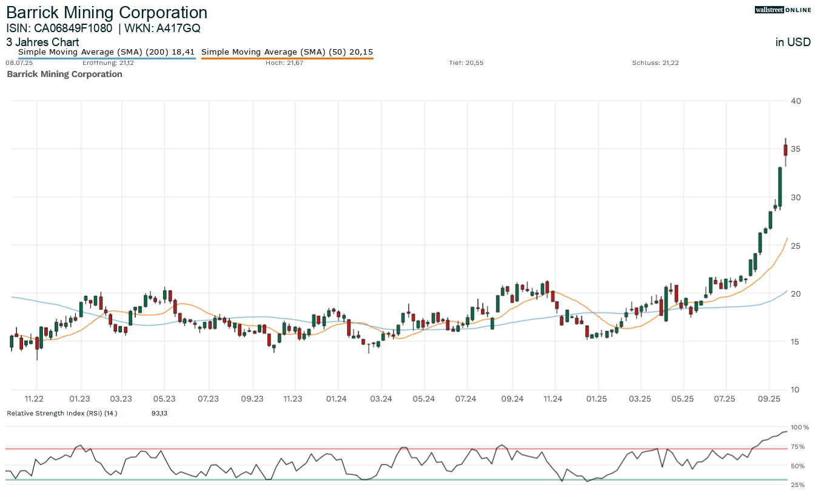This screenshot has height=504, width=818.
Task: Click the 01.23 date axis label
Action: click(79, 398)
